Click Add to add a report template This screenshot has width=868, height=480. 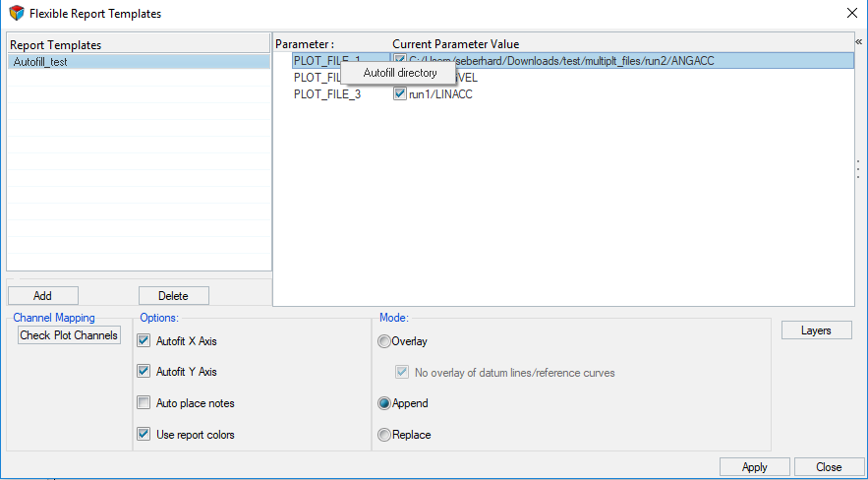tap(42, 295)
